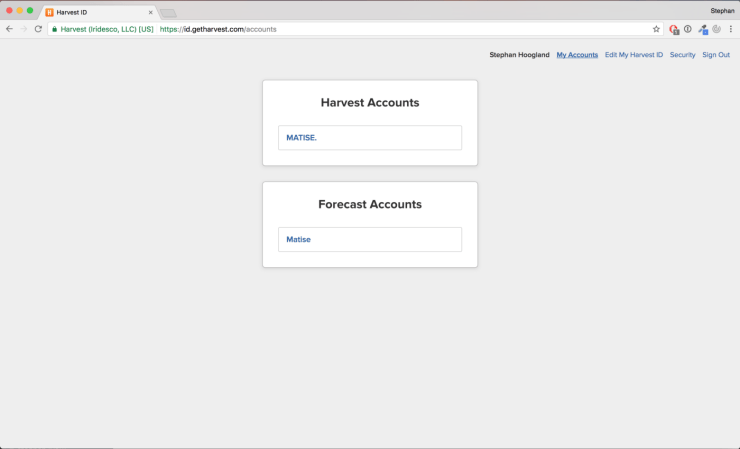This screenshot has width=740, height=449.
Task: Click the green secure lock icon
Action: click(x=54, y=29)
